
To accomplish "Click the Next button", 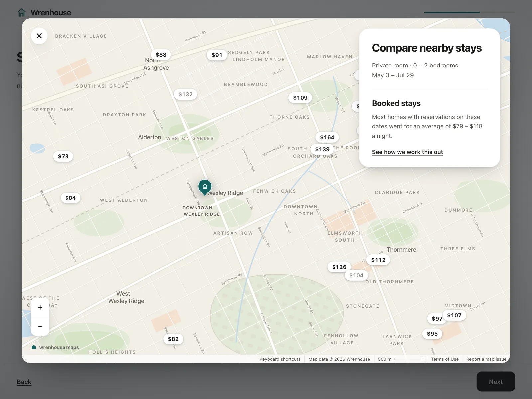I will [496, 382].
